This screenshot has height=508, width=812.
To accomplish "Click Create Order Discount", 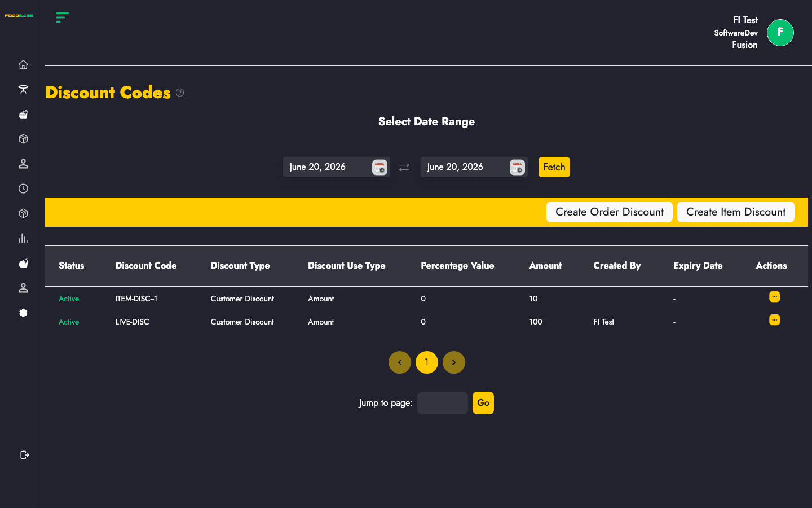I will pos(610,212).
